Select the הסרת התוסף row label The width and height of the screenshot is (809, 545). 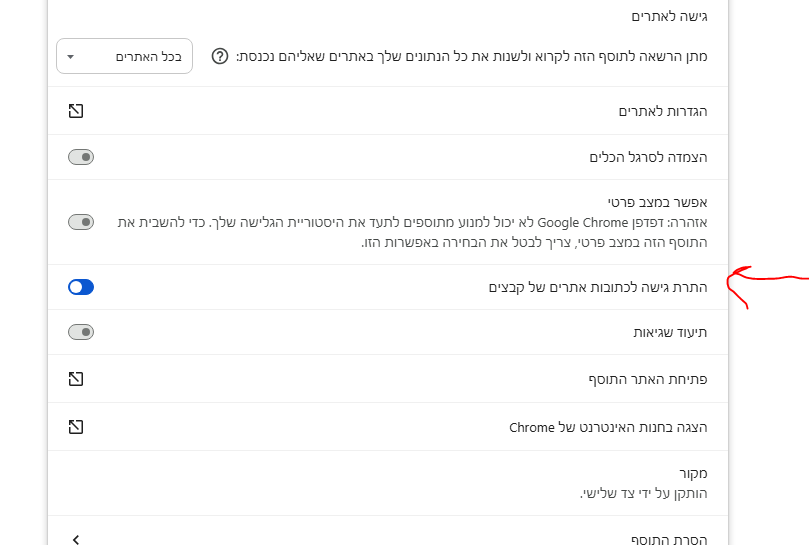[x=668, y=539]
